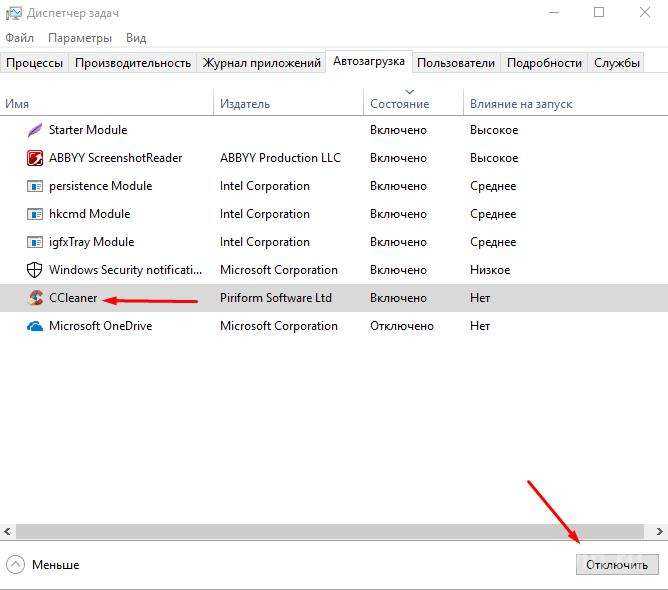Maximize the Task Manager window
668x590 pixels.
(x=599, y=12)
